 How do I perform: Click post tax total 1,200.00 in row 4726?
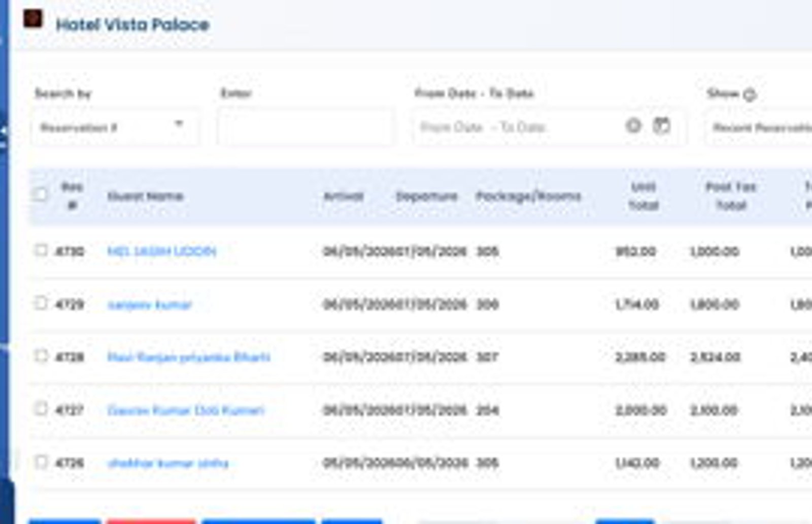pyautogui.click(x=714, y=463)
